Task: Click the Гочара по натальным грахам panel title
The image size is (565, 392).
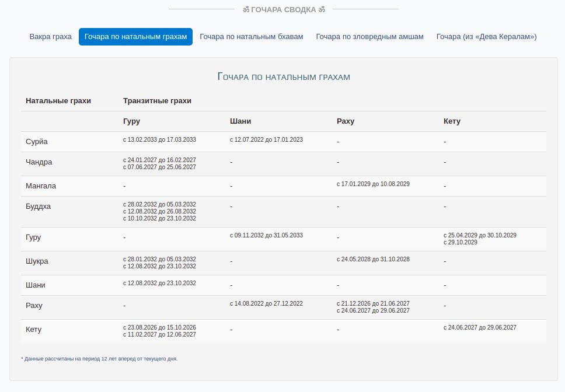Action: [284, 76]
